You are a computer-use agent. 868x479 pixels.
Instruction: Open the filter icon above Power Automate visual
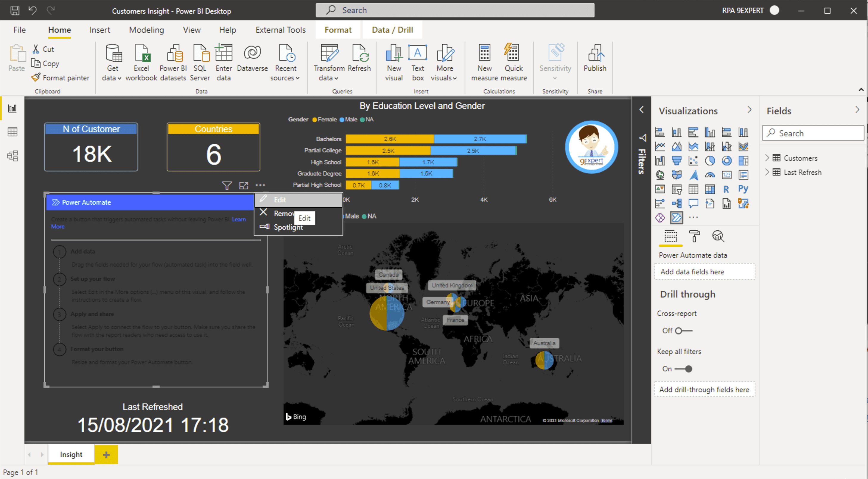click(x=227, y=185)
